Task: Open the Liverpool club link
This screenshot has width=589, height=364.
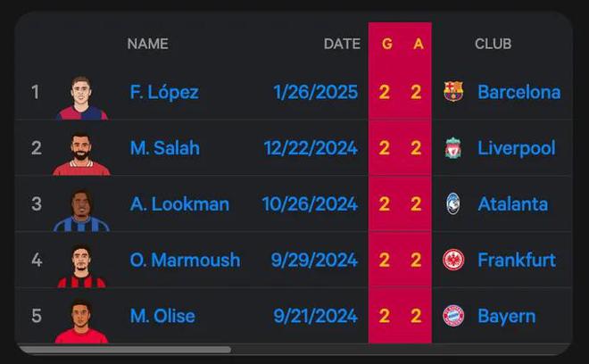Action: coord(516,148)
